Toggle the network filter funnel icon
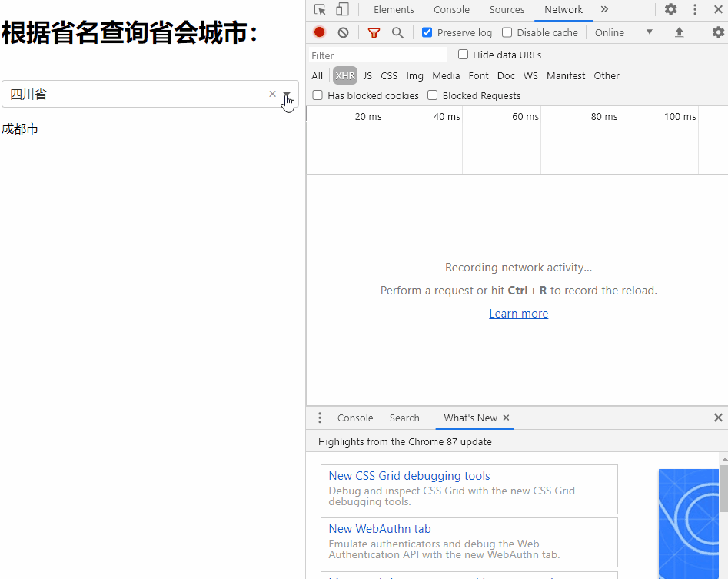Image resolution: width=728 pixels, height=579 pixels. pos(374,32)
